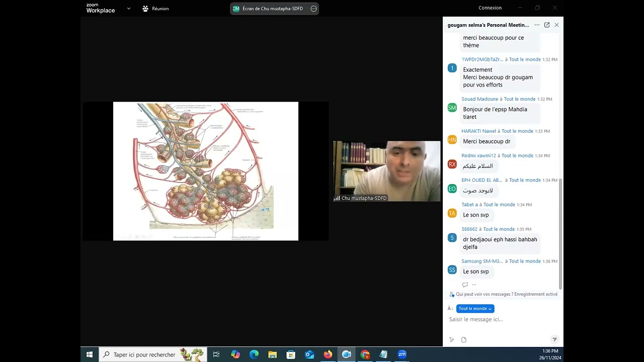
Task: Attach a file to chat message
Action: point(464,340)
